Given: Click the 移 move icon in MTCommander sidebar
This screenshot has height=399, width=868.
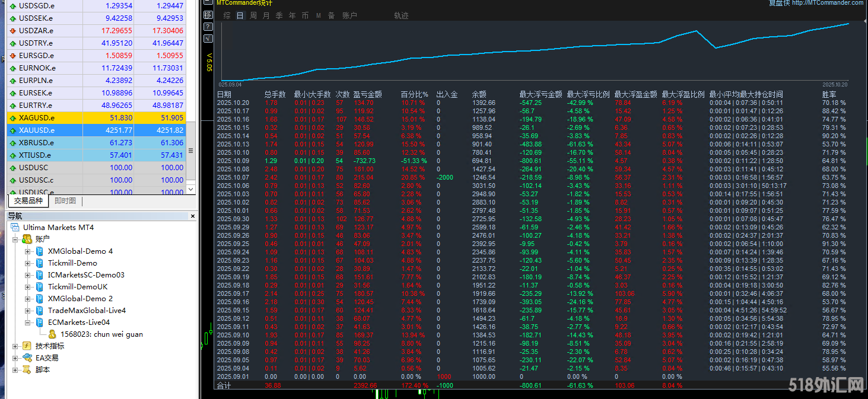Looking at the screenshot, I should tap(208, 15).
